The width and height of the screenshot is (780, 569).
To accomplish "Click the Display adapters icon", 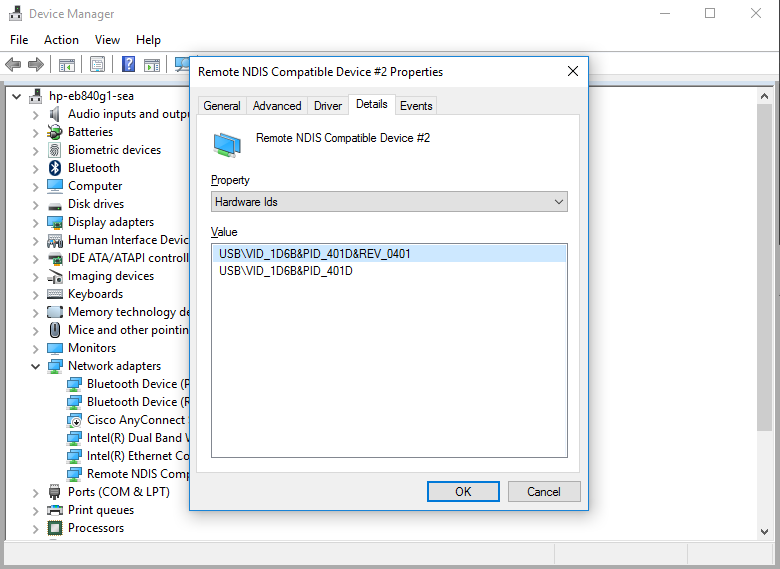I will 55,222.
